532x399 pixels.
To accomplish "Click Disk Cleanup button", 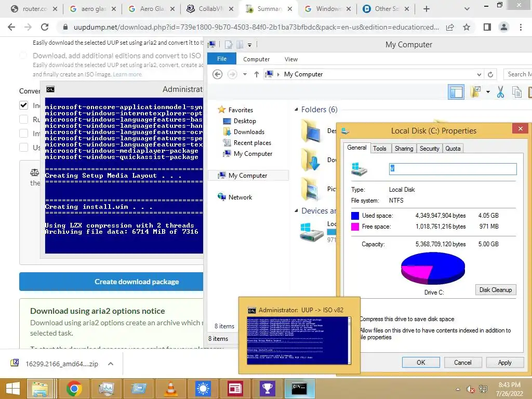I will [x=495, y=290].
